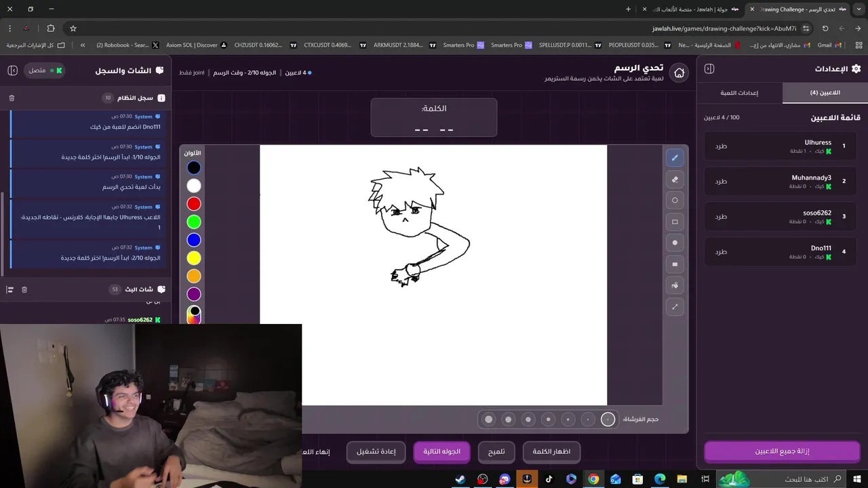
Task: Pick the black color swatch
Action: [194, 168]
